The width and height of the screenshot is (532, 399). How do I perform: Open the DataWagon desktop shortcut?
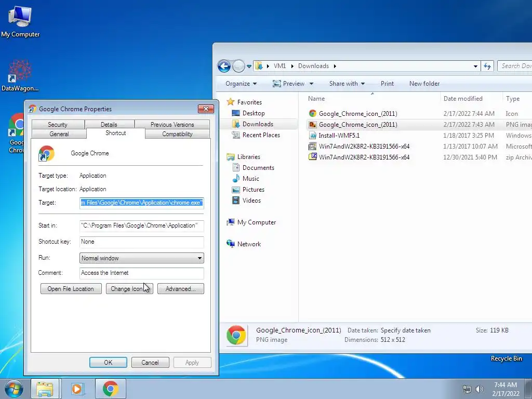[x=20, y=76]
